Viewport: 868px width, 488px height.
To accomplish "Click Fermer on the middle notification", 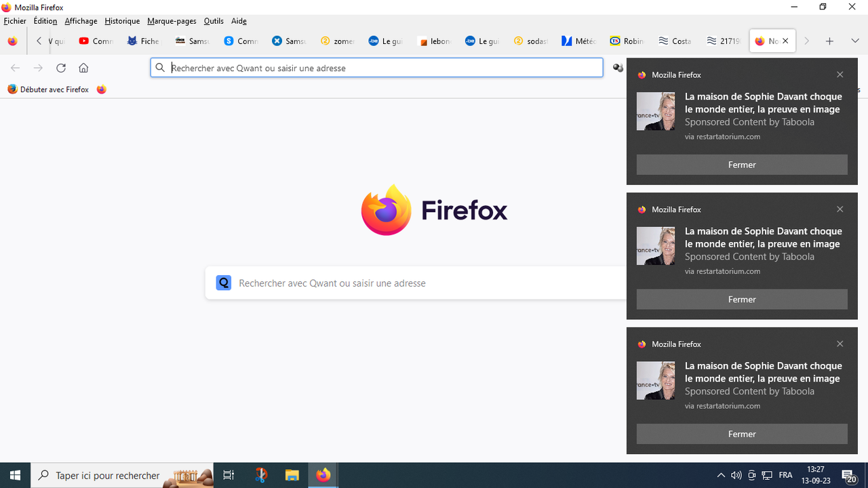I will point(742,300).
